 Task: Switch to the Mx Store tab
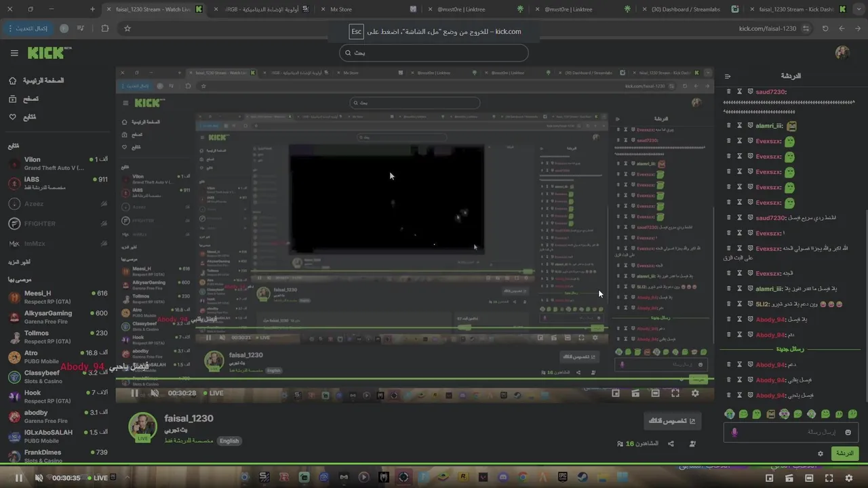[371, 9]
